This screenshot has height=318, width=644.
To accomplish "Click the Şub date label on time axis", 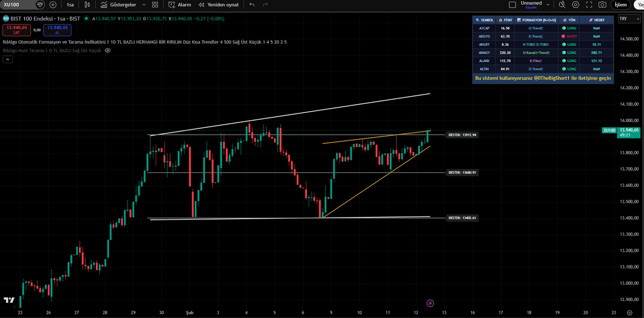I will click(x=189, y=312).
